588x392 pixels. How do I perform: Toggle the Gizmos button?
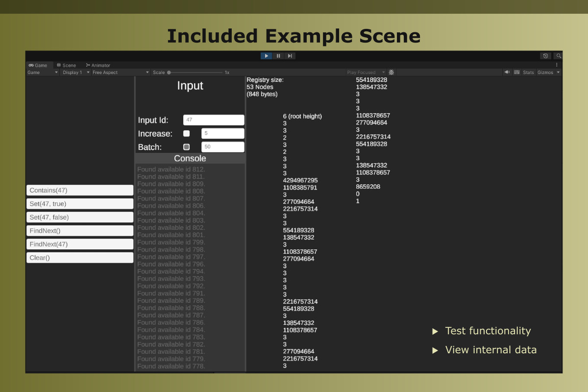tap(545, 73)
